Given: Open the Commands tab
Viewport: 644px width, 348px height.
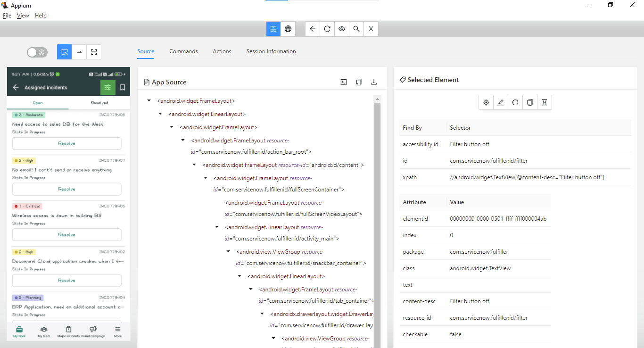Looking at the screenshot, I should [x=183, y=51].
